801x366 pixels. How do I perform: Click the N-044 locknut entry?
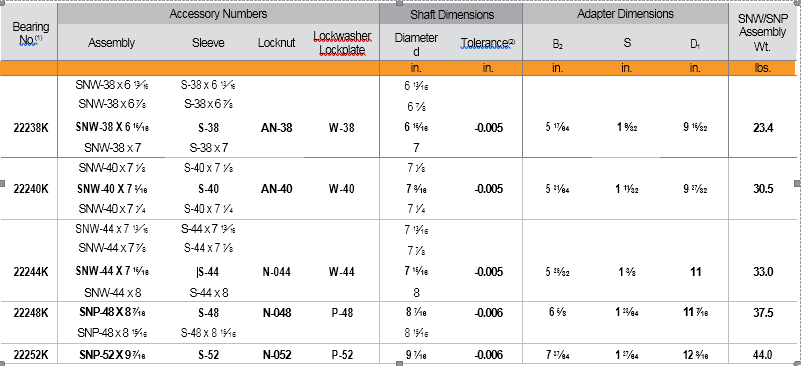[276, 272]
